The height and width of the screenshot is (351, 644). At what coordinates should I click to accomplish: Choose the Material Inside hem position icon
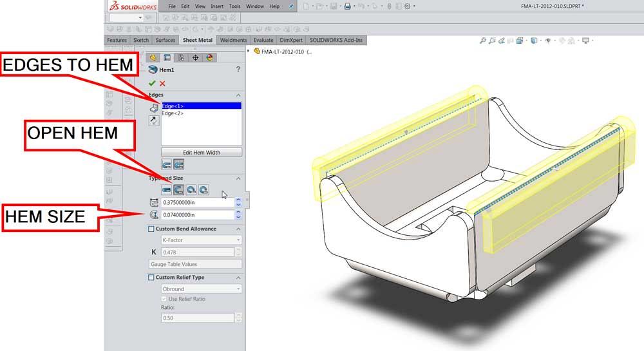(x=167, y=165)
